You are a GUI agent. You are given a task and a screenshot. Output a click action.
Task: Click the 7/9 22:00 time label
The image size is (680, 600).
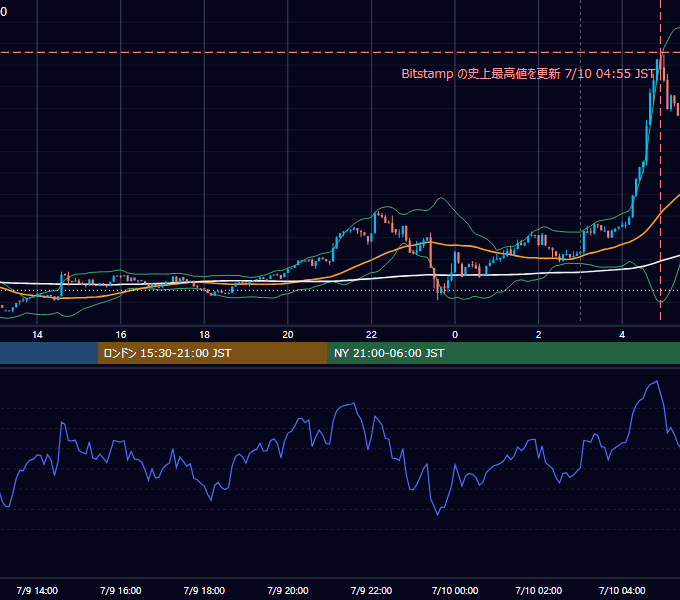(371, 590)
